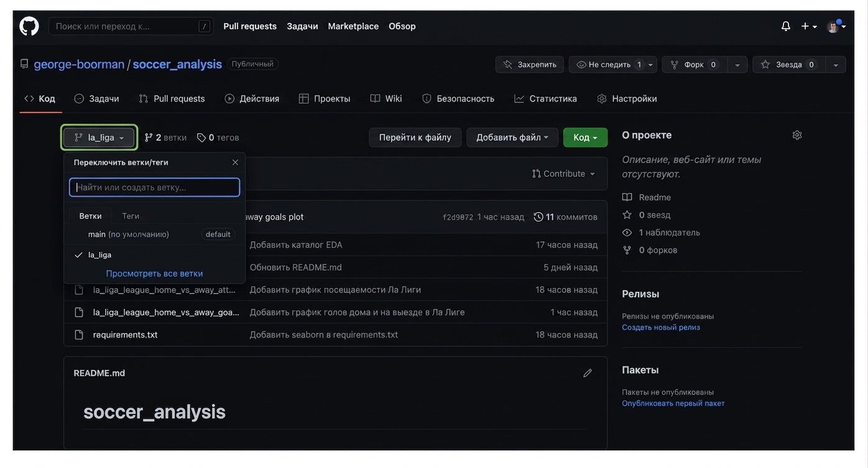Switch to the Статистика tab

[x=545, y=98]
